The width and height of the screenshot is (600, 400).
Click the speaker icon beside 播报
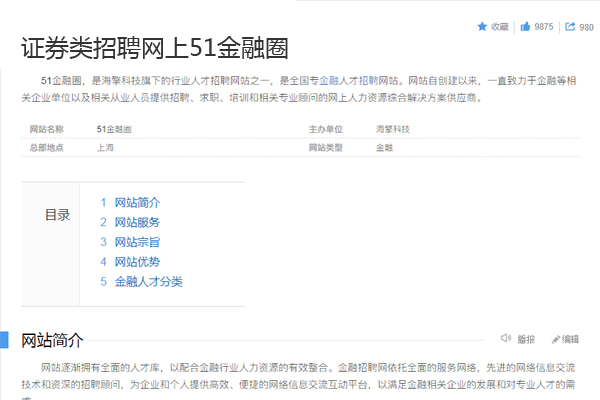point(506,338)
